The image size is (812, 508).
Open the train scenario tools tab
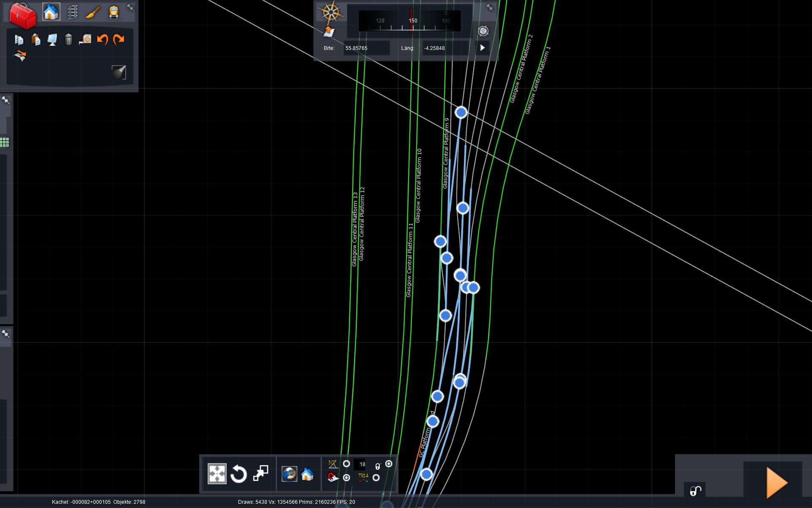[113, 12]
